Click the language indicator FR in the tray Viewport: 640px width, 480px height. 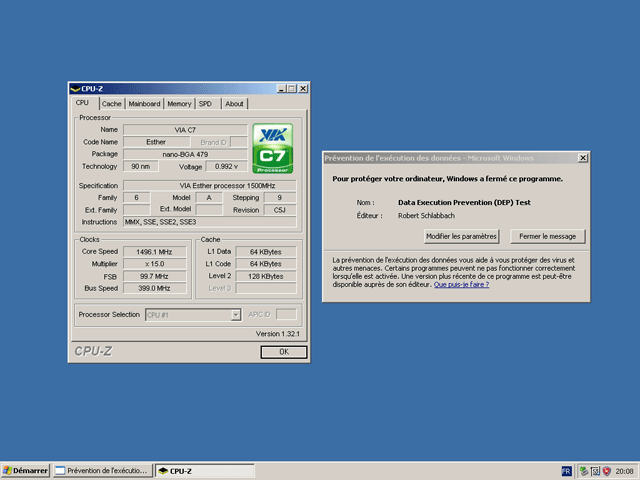[x=566, y=471]
